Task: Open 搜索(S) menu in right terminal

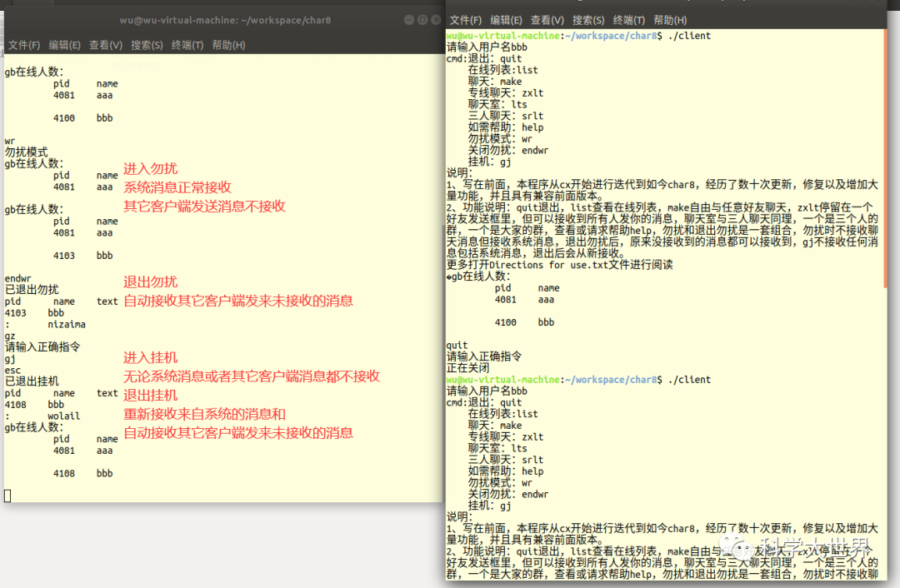Action: pos(588,20)
